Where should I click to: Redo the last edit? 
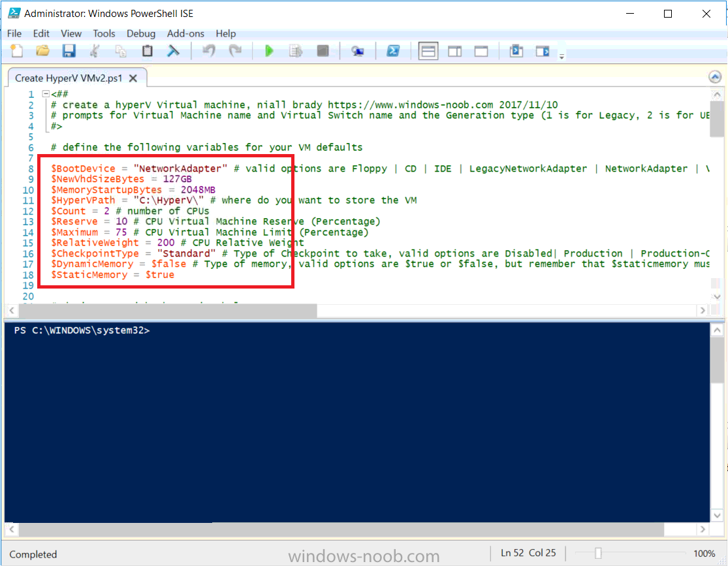coord(236,51)
